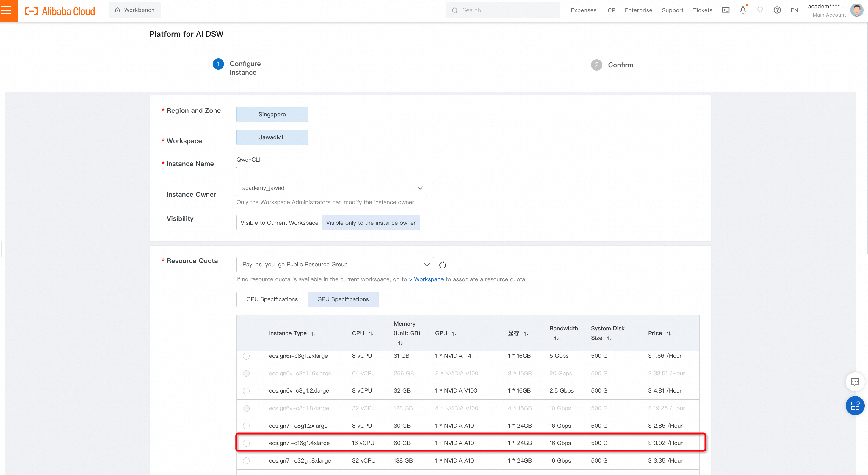This screenshot has width=868, height=475.
Task: Open Support menu
Action: pos(672,10)
